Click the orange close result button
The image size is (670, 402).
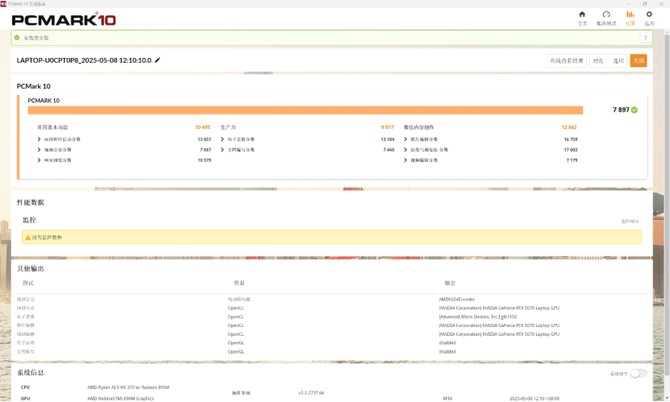pyautogui.click(x=638, y=61)
